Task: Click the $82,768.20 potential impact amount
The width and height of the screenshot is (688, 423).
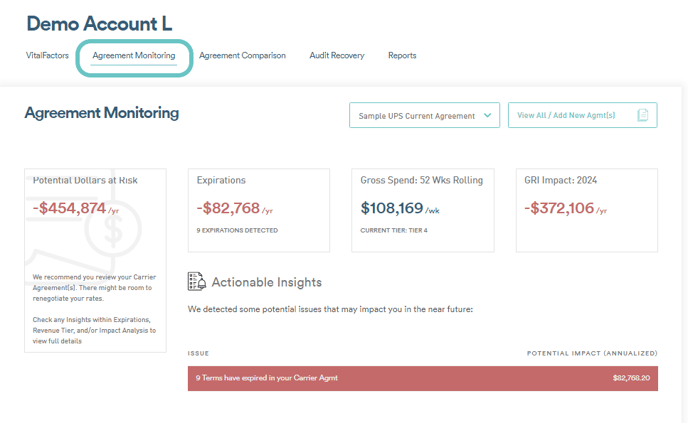Action: coord(631,378)
